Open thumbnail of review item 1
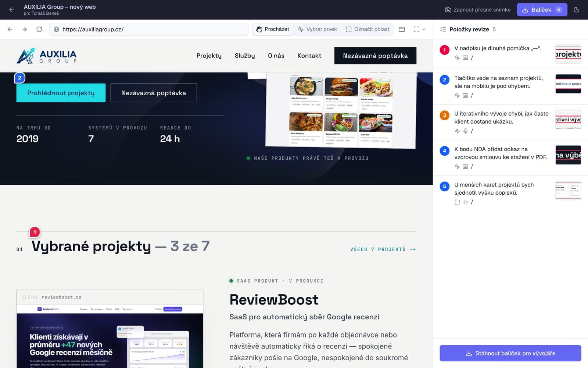Screen dimensions: 588x368 (x=568, y=54)
